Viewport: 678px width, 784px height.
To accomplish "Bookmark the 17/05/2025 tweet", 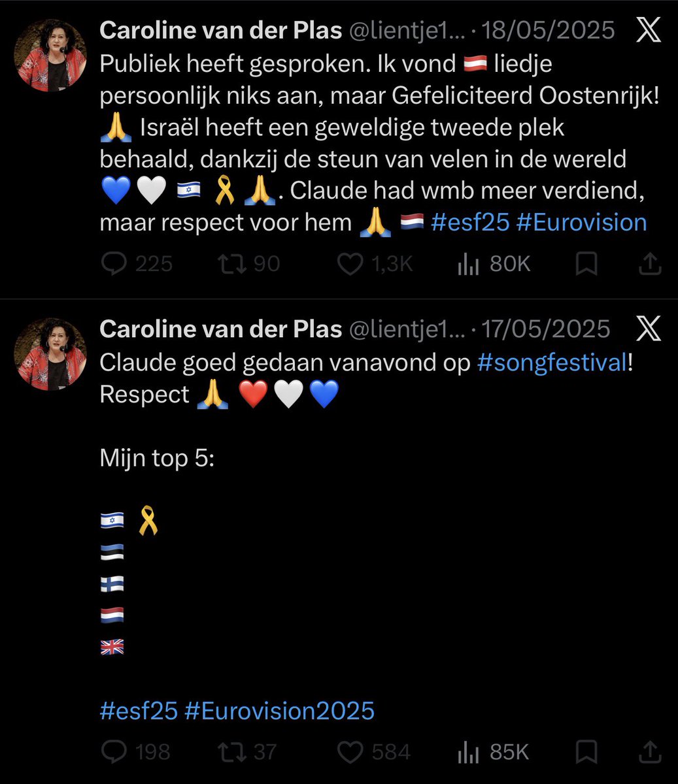I will (586, 751).
